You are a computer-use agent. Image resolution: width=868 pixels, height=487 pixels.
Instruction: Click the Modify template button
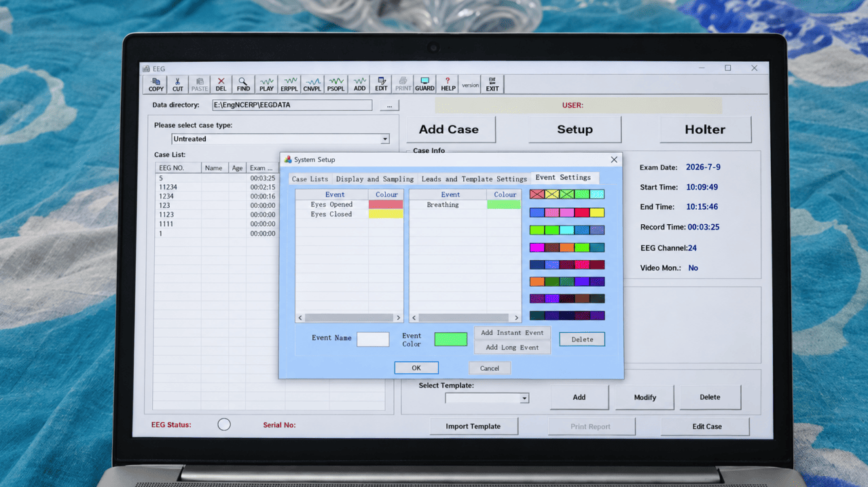point(645,397)
